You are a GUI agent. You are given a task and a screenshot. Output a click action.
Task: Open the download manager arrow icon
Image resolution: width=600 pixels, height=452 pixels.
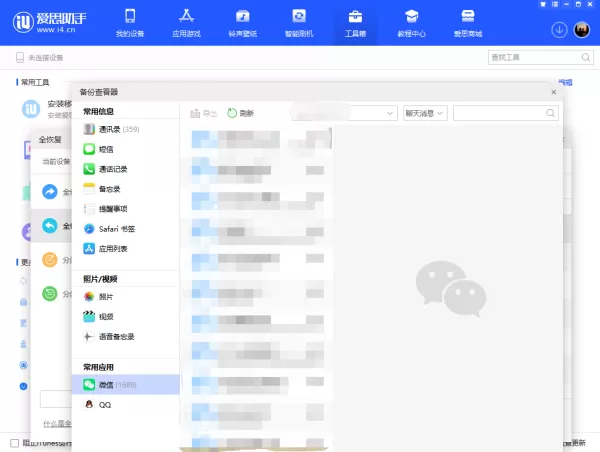click(559, 30)
